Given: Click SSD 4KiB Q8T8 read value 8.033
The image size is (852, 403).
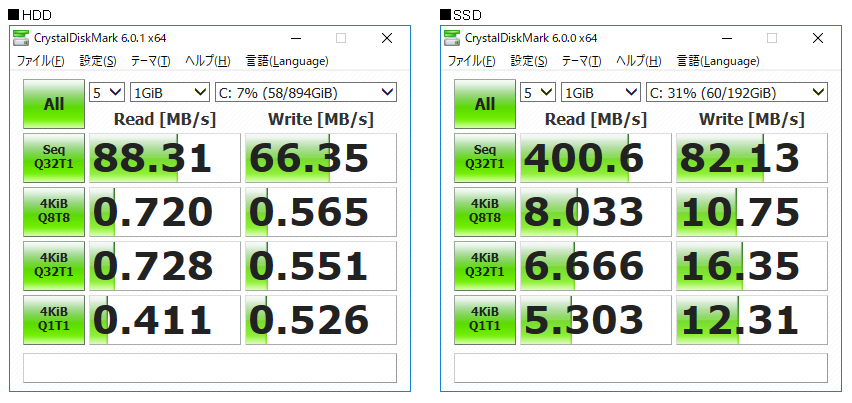Looking at the screenshot, I should point(596,212).
